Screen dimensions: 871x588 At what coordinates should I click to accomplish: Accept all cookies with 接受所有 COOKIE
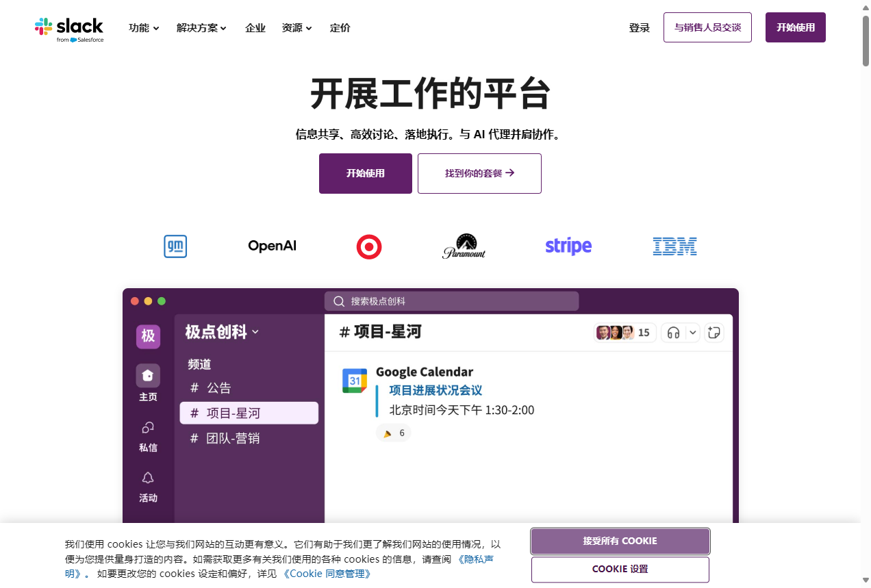[620, 541]
